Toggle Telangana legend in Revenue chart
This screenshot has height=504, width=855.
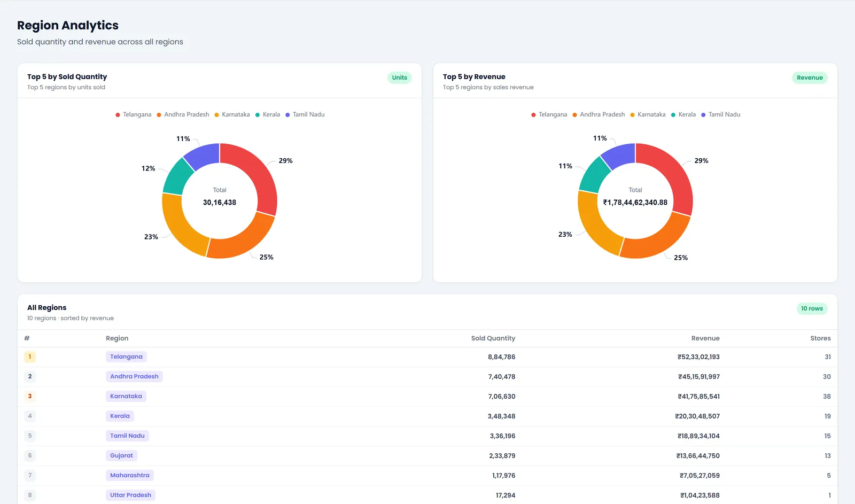[549, 114]
